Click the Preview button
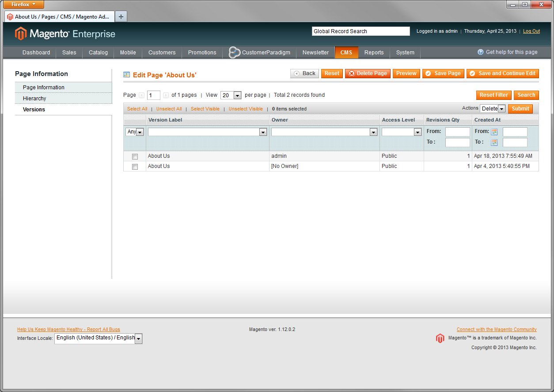554x392 pixels. 406,73
